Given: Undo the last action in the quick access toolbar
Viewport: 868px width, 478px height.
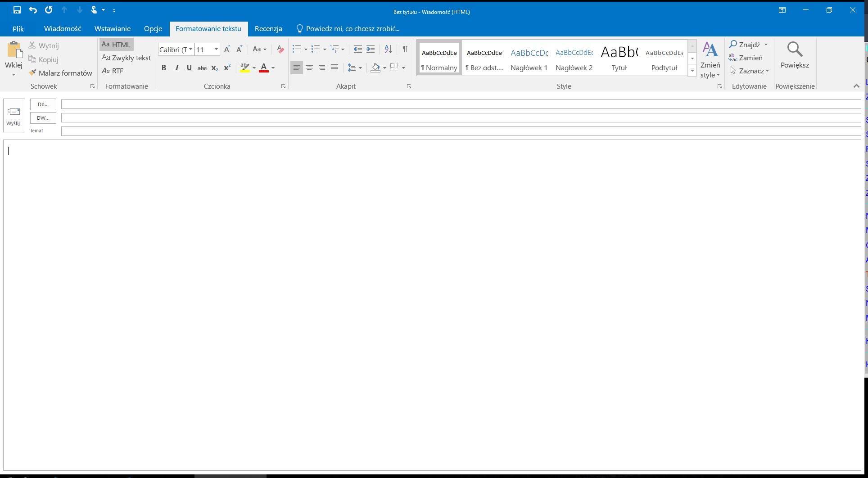Looking at the screenshot, I should point(33,10).
